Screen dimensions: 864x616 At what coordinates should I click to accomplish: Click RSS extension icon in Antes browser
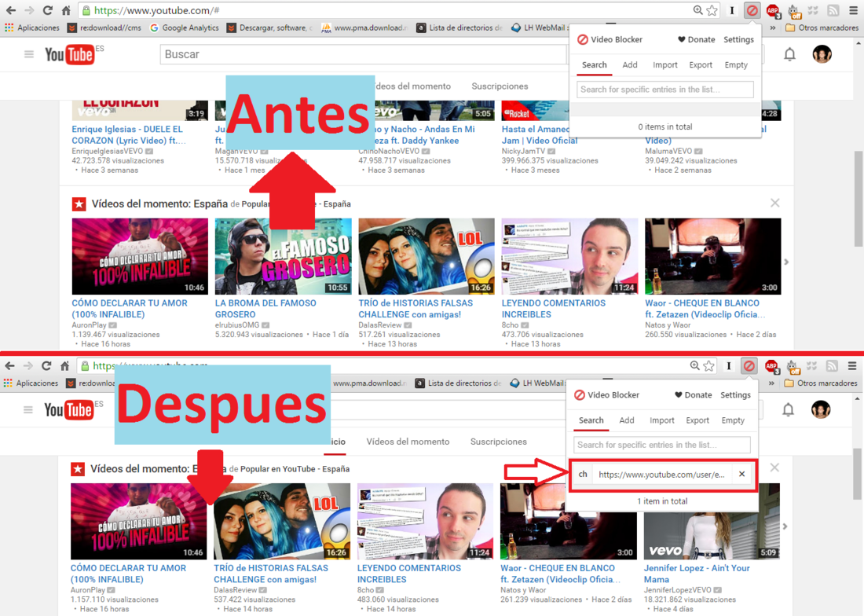[x=833, y=10]
